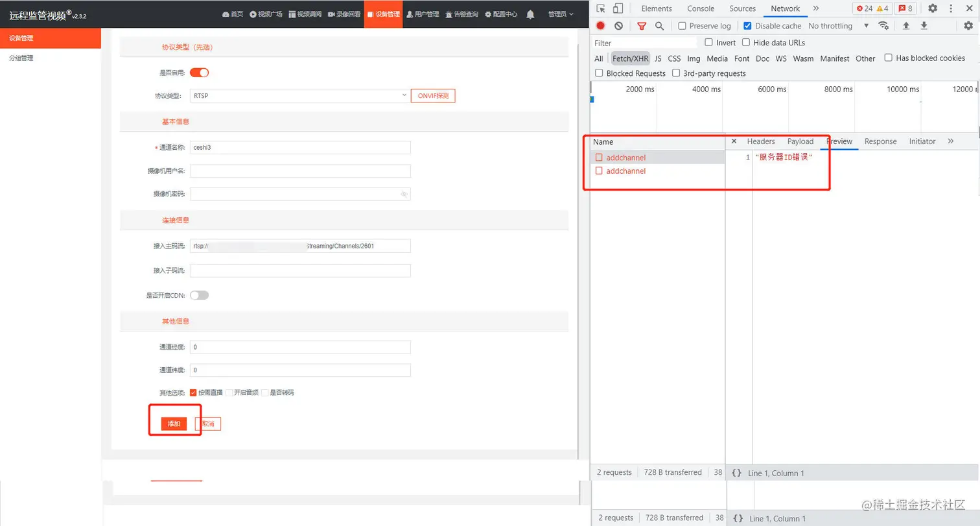
Task: Click the import HAR upload arrow
Action: (x=906, y=26)
